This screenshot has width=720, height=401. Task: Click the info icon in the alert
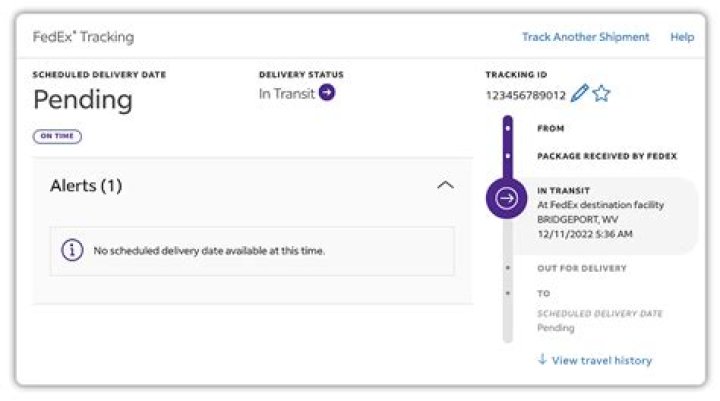click(72, 250)
